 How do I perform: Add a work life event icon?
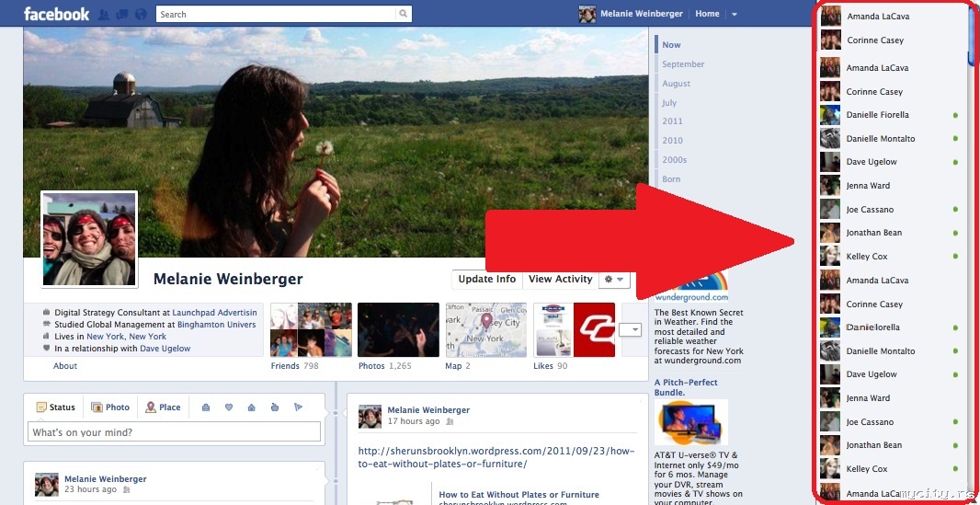(x=206, y=407)
